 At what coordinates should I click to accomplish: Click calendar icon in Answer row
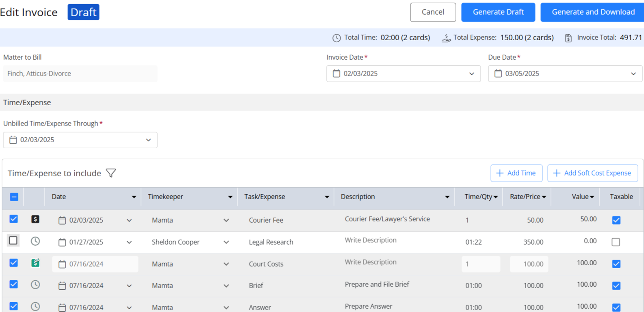(x=62, y=308)
